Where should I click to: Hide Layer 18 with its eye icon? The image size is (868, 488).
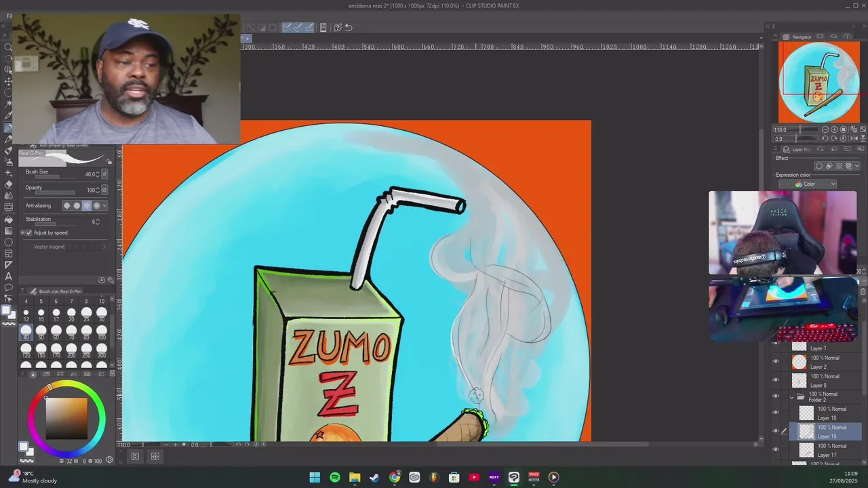(x=776, y=413)
